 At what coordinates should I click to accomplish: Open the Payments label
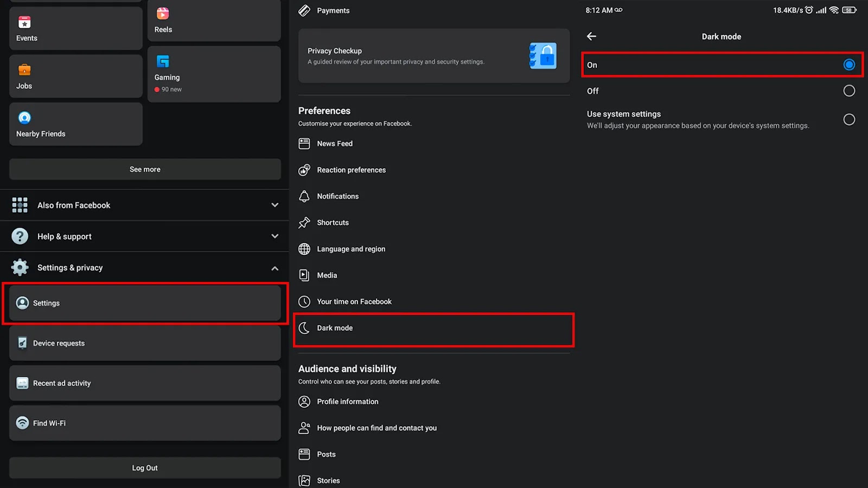point(333,10)
